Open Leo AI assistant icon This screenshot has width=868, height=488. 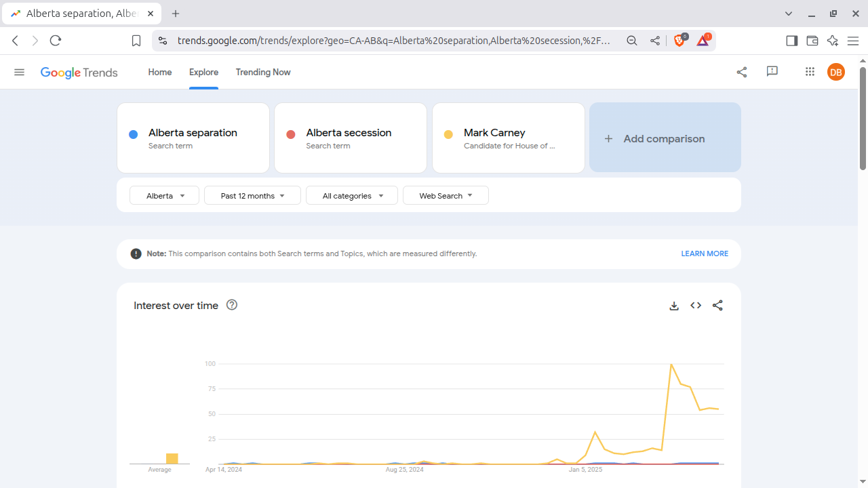[833, 41]
